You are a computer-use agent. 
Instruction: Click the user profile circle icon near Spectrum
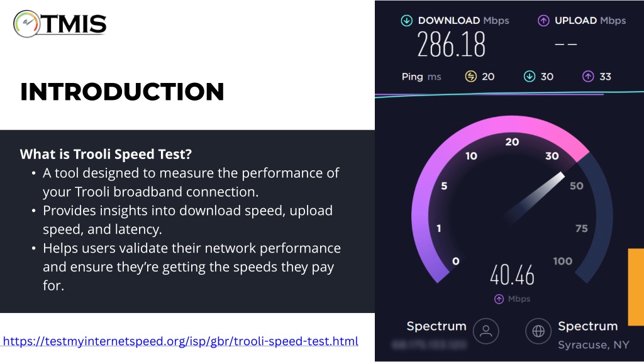(x=486, y=331)
